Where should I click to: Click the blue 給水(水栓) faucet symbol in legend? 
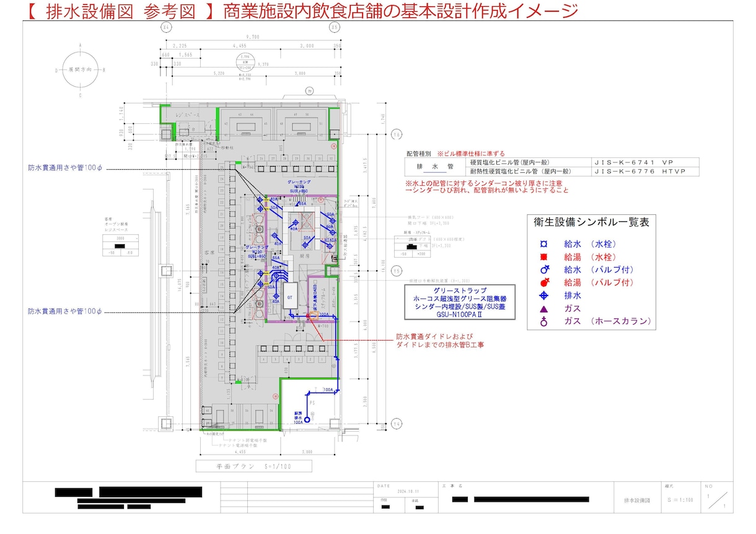544,245
